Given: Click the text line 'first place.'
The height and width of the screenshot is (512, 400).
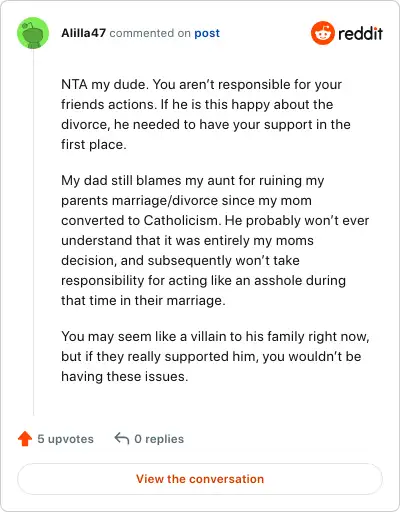Looking at the screenshot, I should (x=94, y=145).
